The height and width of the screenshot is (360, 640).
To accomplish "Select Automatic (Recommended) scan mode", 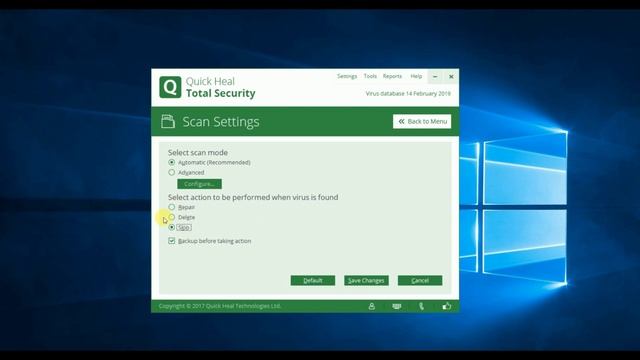I will click(171, 162).
